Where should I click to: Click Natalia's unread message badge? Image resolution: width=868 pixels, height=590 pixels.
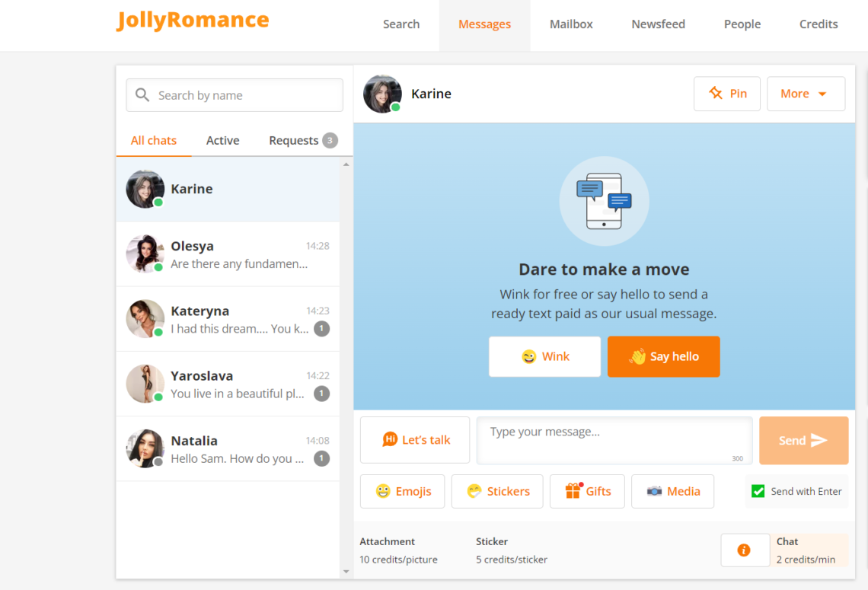tap(321, 458)
